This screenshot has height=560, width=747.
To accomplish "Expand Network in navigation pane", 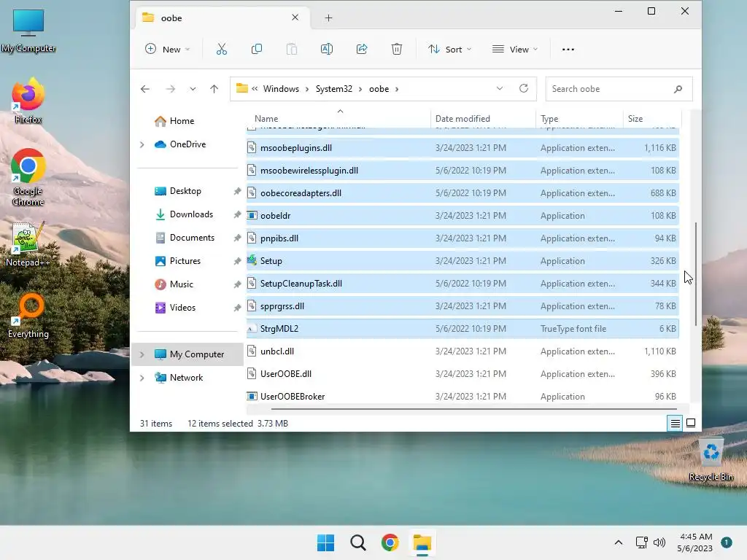I will 142,378.
